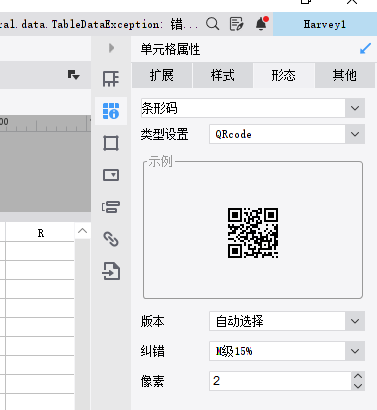Collapse the right side panel arrow
The width and height of the screenshot is (377, 410).
tap(111, 48)
